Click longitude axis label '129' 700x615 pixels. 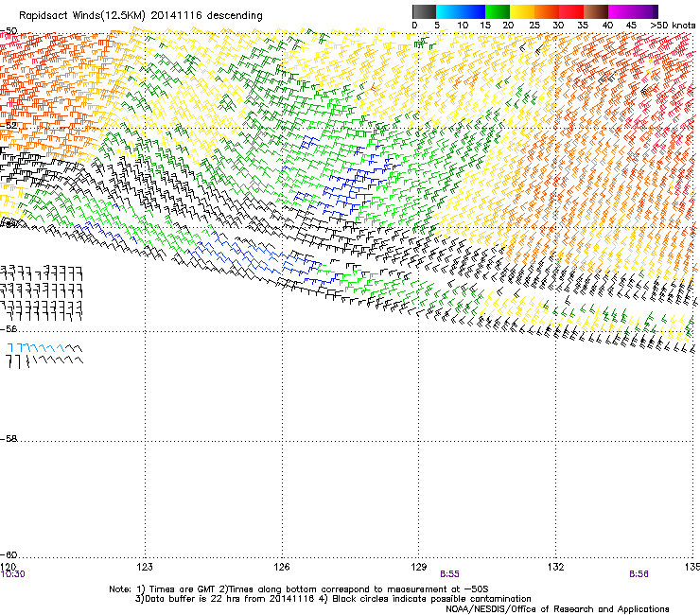(x=419, y=567)
